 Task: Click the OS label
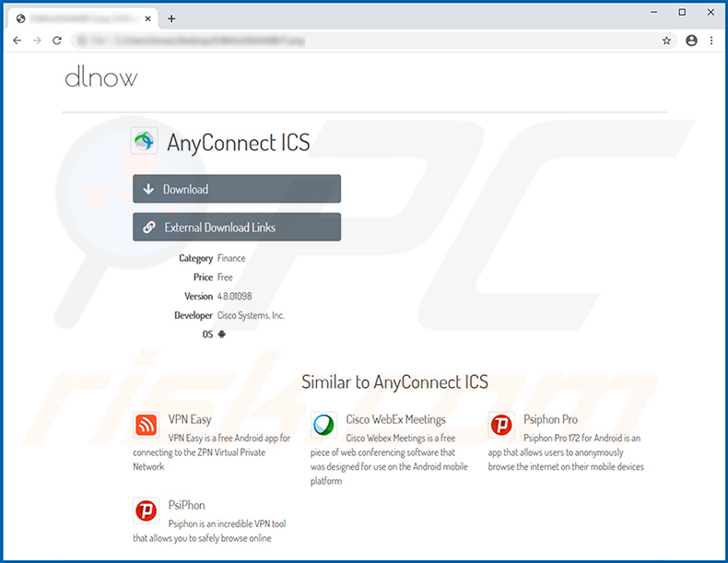click(207, 334)
